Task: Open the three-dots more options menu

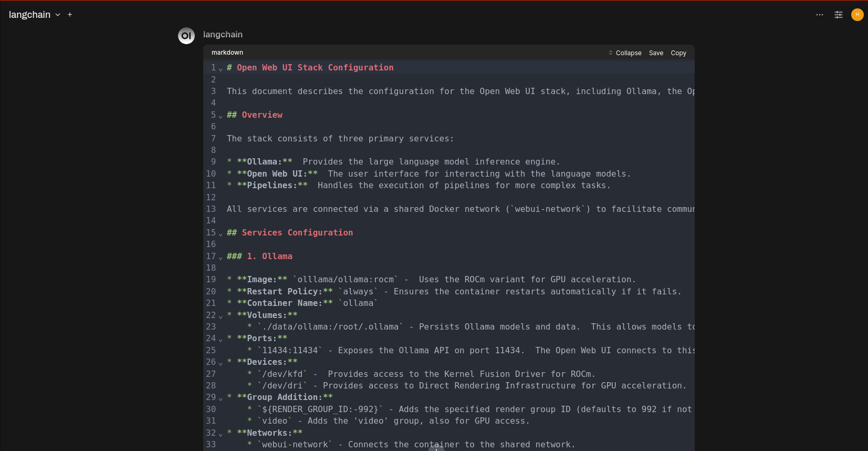Action: pos(820,15)
